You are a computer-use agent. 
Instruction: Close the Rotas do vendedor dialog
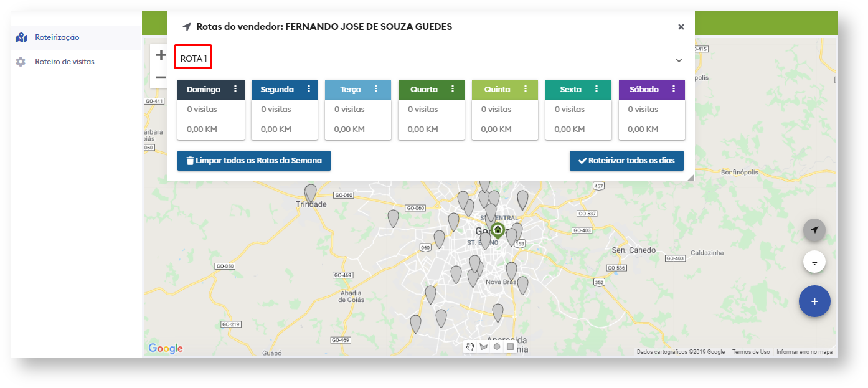pos(681,27)
